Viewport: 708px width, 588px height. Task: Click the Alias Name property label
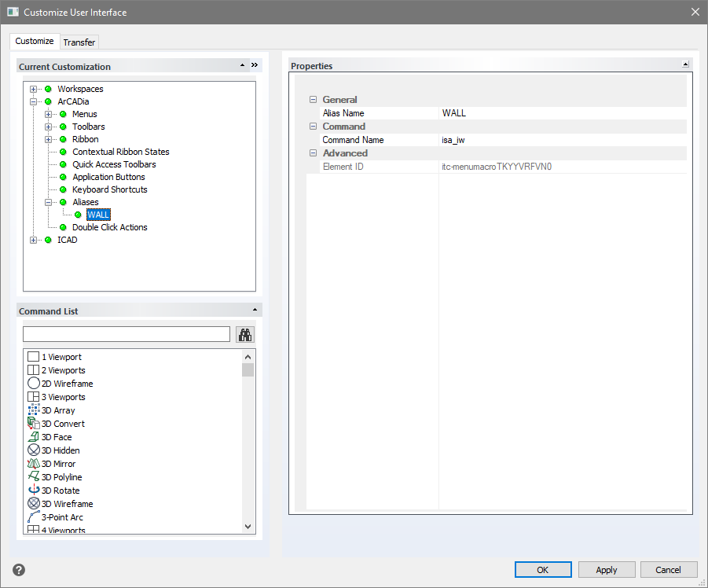[x=343, y=113]
